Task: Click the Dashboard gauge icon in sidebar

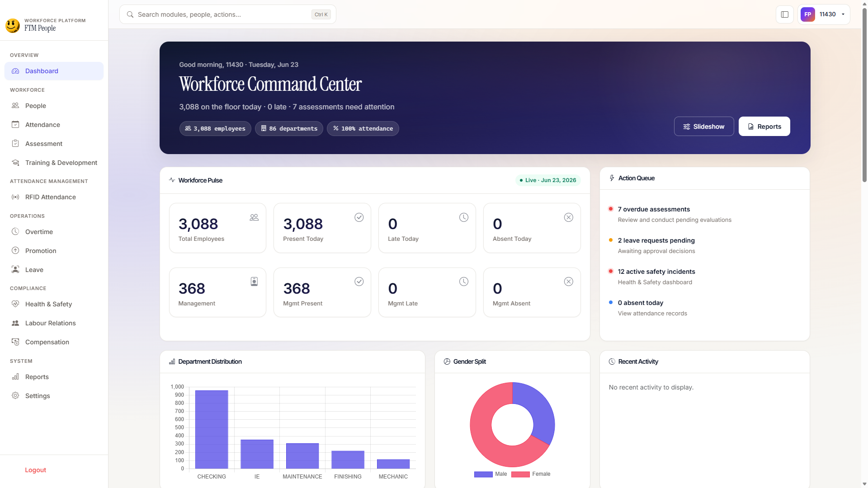Action: click(15, 71)
